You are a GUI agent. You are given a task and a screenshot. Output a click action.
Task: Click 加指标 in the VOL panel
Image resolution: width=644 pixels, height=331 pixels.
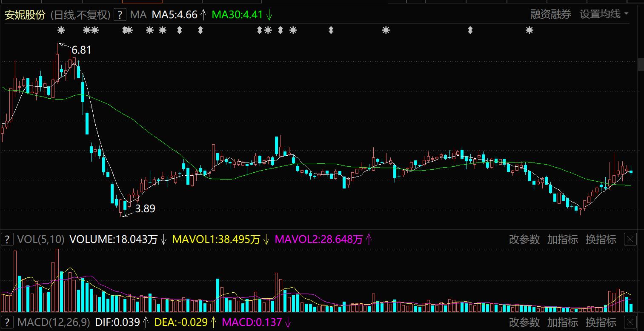pos(563,240)
